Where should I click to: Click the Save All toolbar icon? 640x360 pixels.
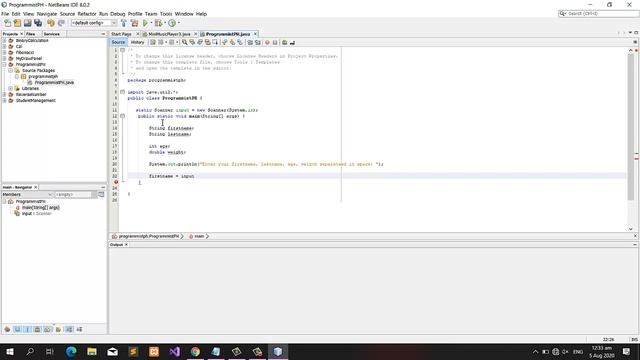(x=38, y=23)
